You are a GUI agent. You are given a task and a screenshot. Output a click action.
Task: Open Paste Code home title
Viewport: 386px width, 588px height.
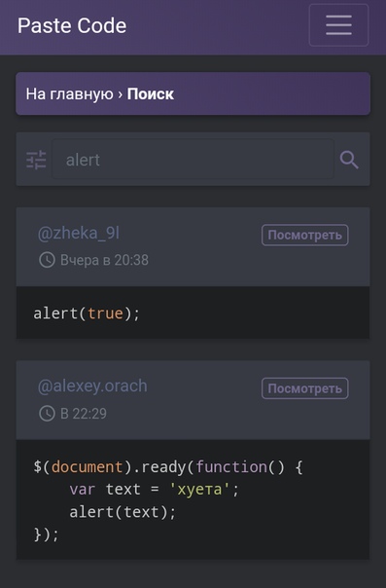[72, 25]
